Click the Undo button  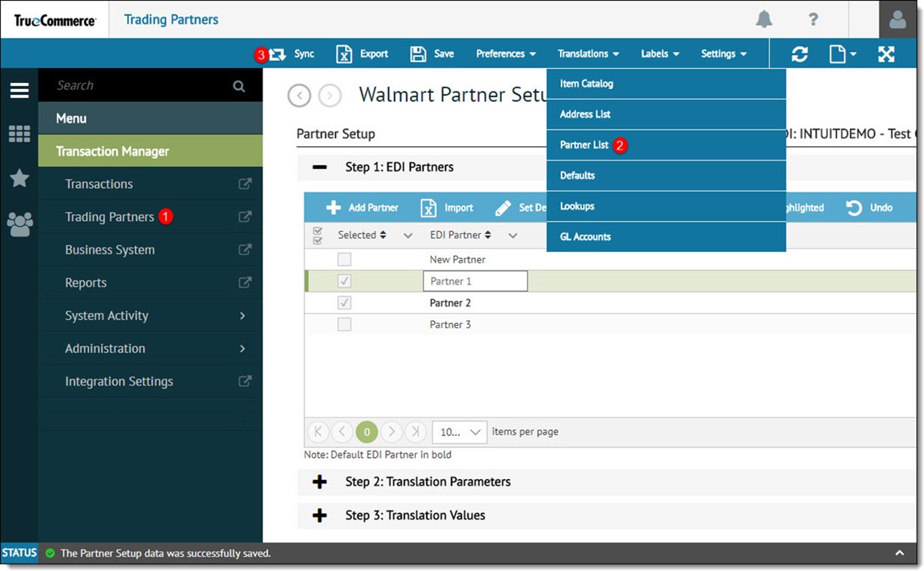point(869,207)
